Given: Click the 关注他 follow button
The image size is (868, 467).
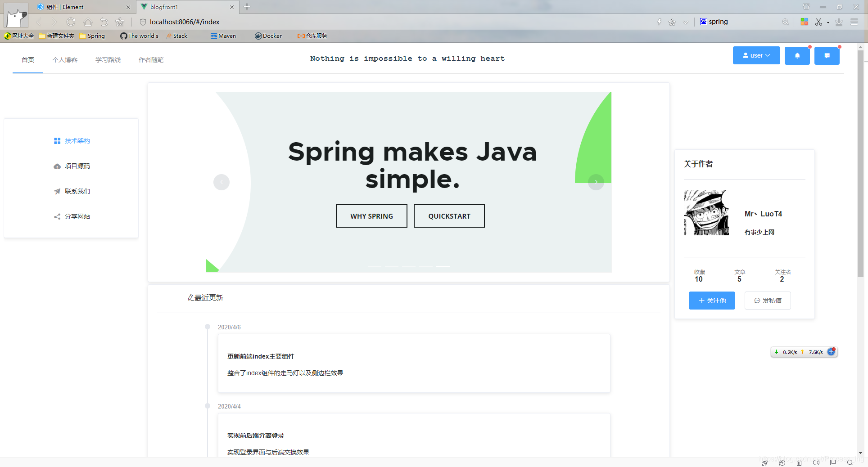Looking at the screenshot, I should 712,301.
